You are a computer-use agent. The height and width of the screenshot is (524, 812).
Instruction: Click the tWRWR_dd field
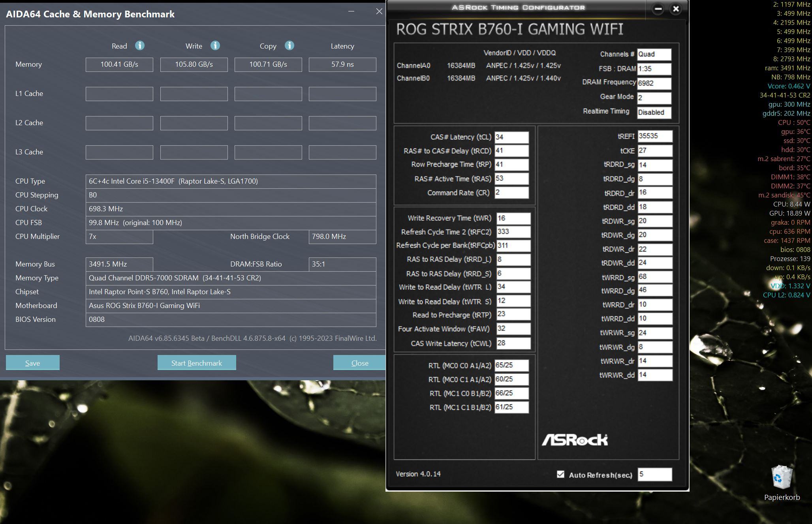(x=655, y=375)
